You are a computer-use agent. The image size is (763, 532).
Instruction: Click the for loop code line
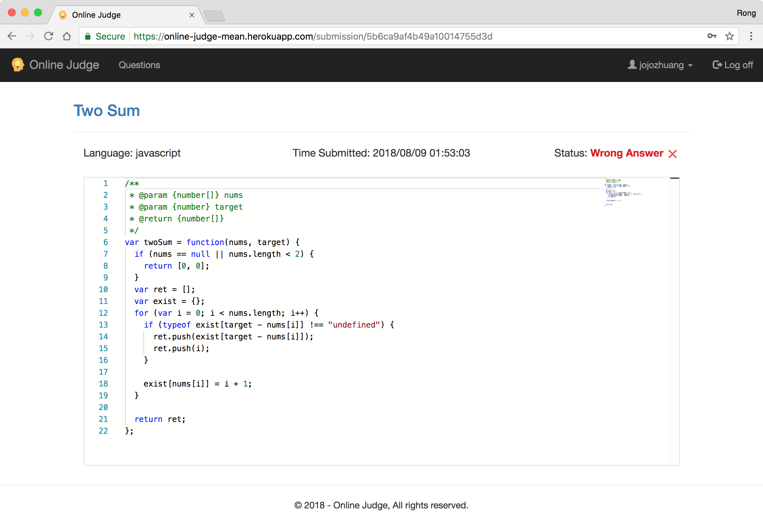[226, 313]
